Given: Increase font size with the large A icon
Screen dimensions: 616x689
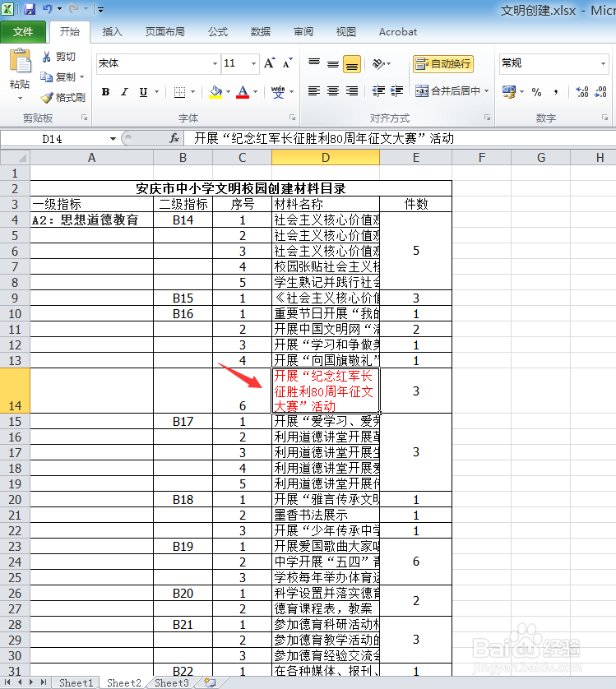Looking at the screenshot, I should pos(270,63).
